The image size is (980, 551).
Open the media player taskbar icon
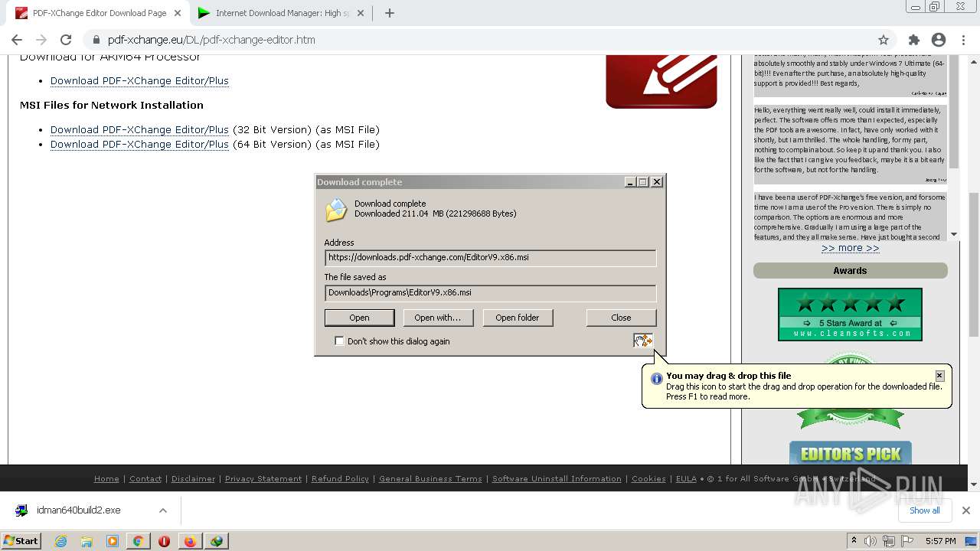click(113, 541)
